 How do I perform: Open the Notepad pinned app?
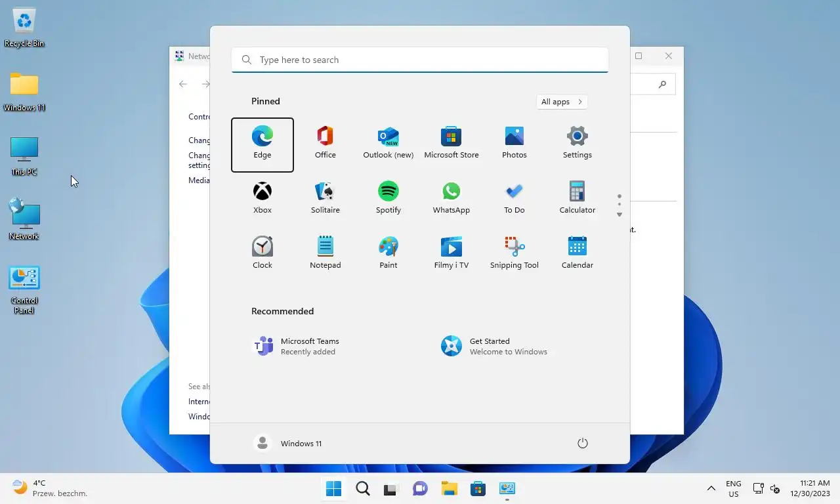coord(325,255)
